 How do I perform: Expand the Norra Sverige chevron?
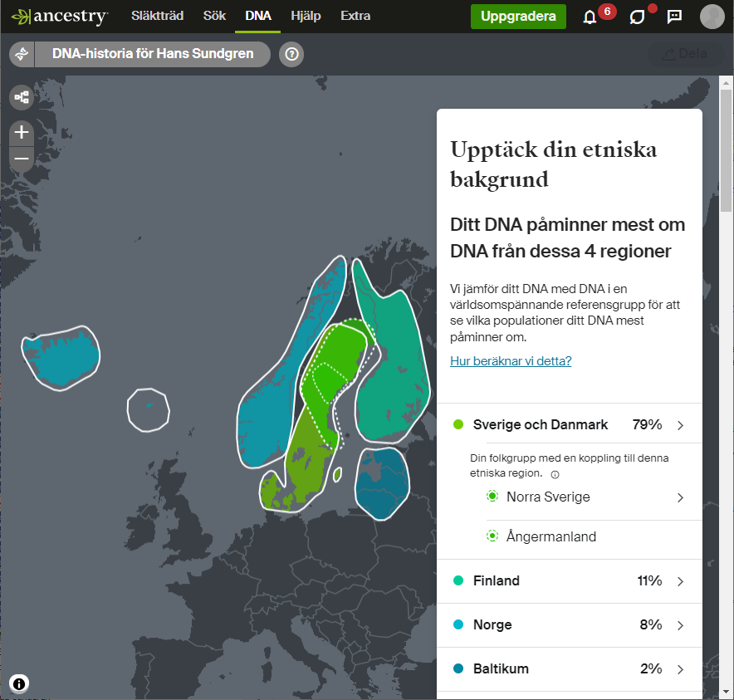tap(680, 497)
